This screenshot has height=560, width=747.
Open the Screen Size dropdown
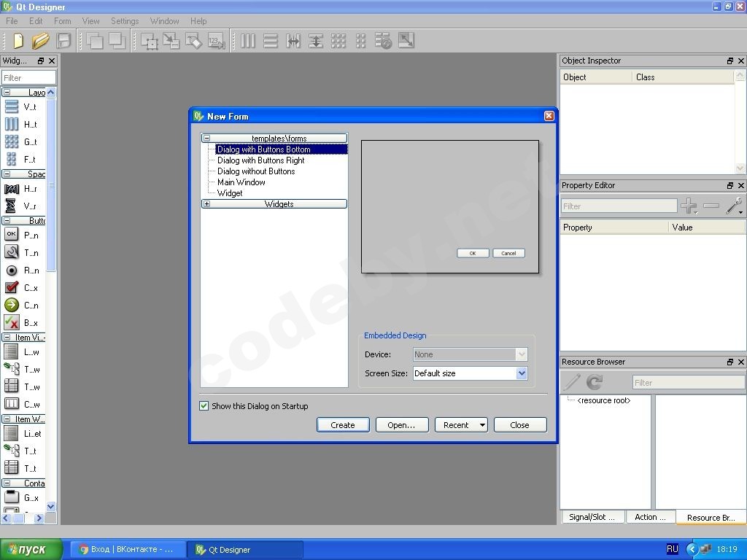click(521, 373)
